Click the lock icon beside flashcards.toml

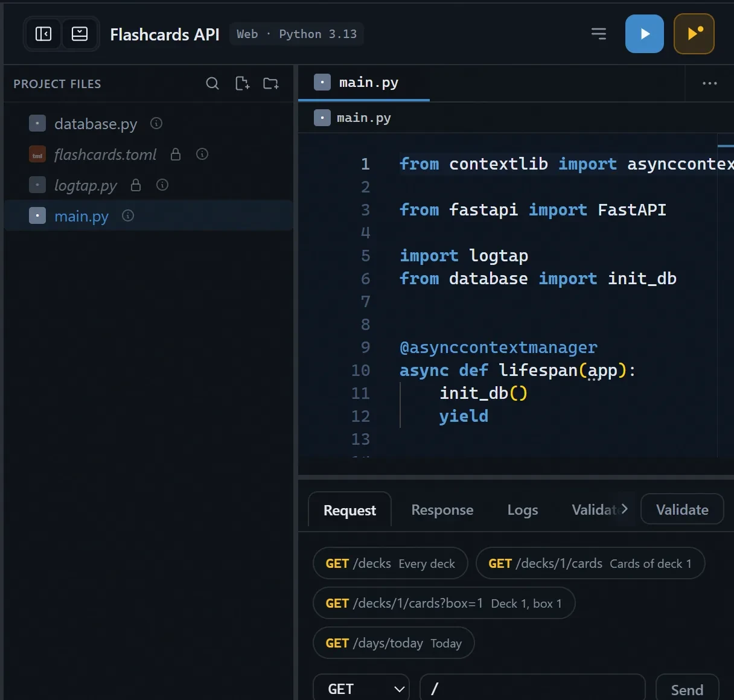coord(176,154)
